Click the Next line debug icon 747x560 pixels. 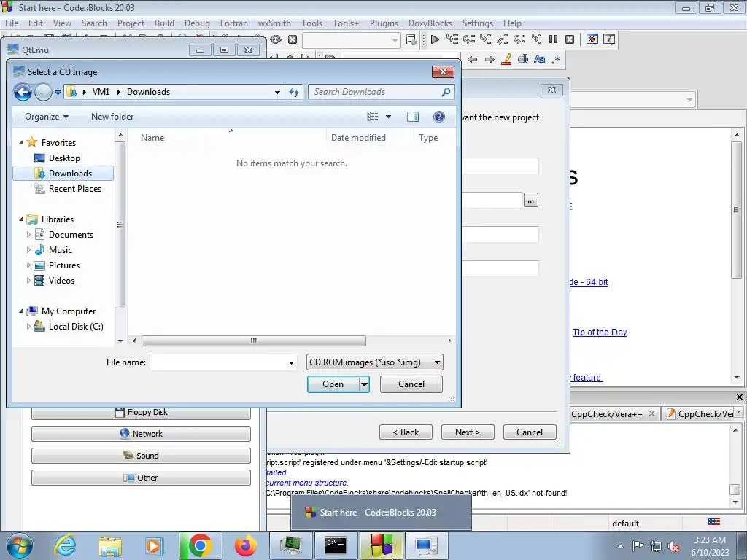[x=469, y=39]
